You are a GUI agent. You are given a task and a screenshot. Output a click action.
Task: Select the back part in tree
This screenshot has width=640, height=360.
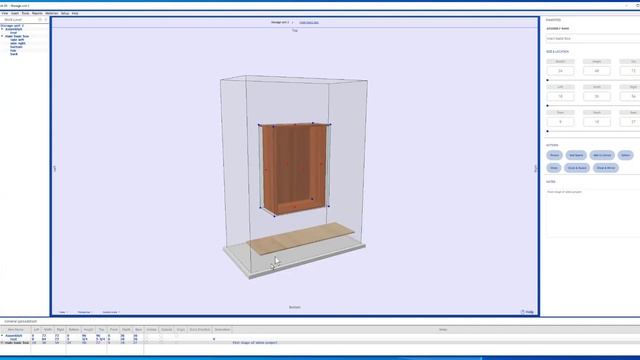coord(14,54)
